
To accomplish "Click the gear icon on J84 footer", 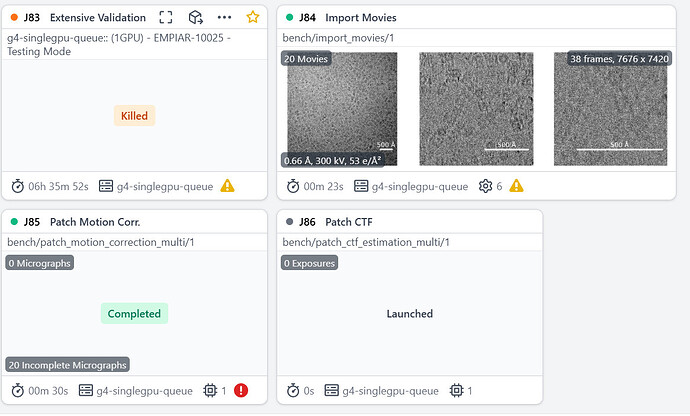I will click(x=486, y=186).
